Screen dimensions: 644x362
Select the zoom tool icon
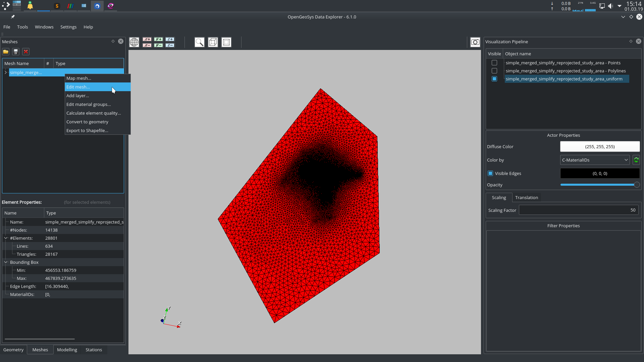pos(200,42)
